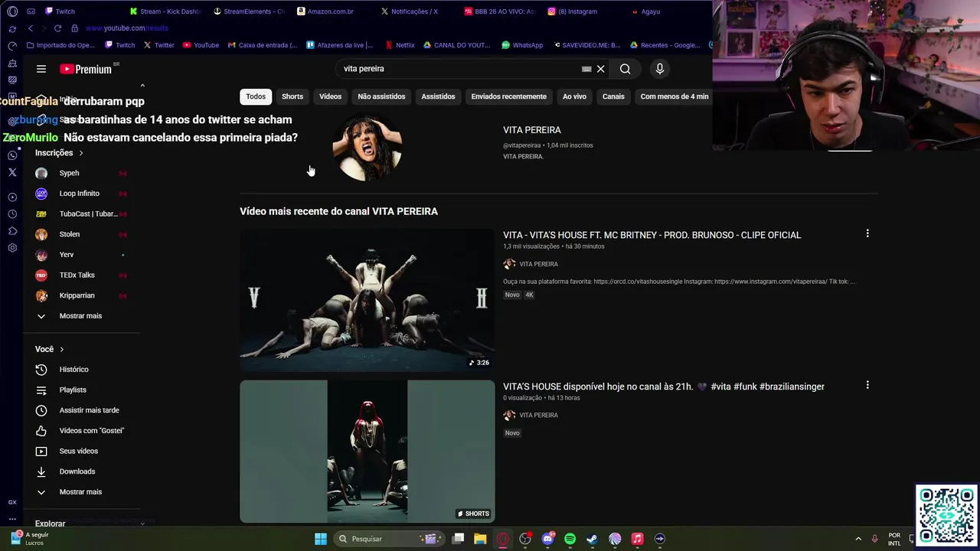Select Com menos de 4 min filter
This screenshot has height=551, width=980.
675,96
